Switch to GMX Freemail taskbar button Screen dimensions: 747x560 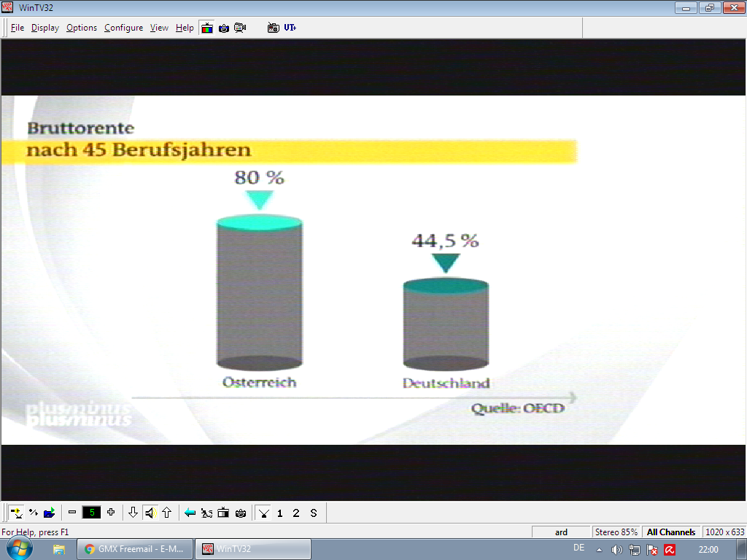click(x=135, y=549)
